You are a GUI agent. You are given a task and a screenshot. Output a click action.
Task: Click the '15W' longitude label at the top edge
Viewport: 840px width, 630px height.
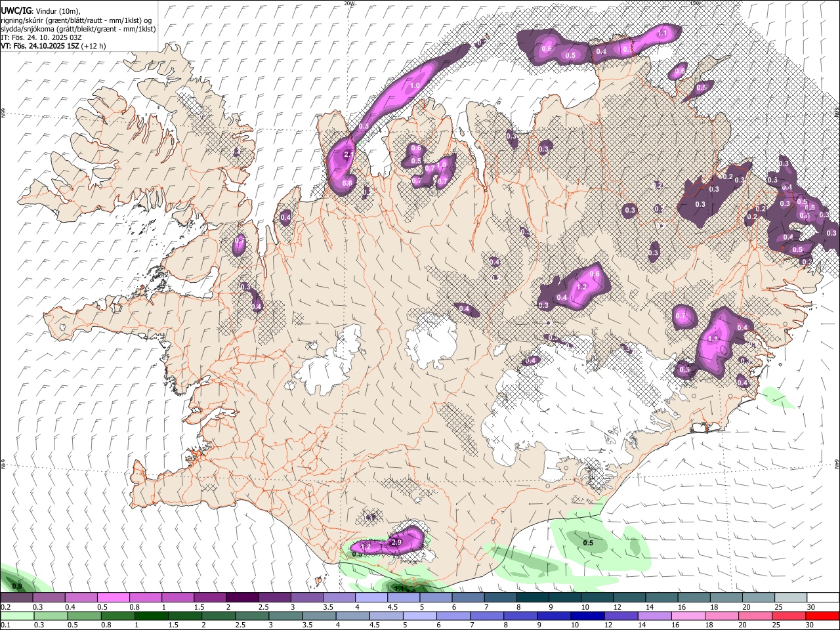pos(696,3)
